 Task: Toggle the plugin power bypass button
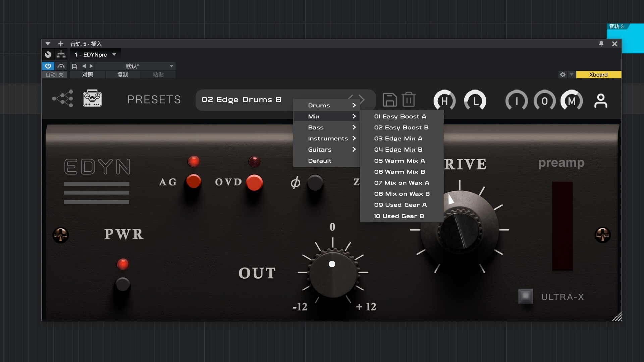point(48,66)
